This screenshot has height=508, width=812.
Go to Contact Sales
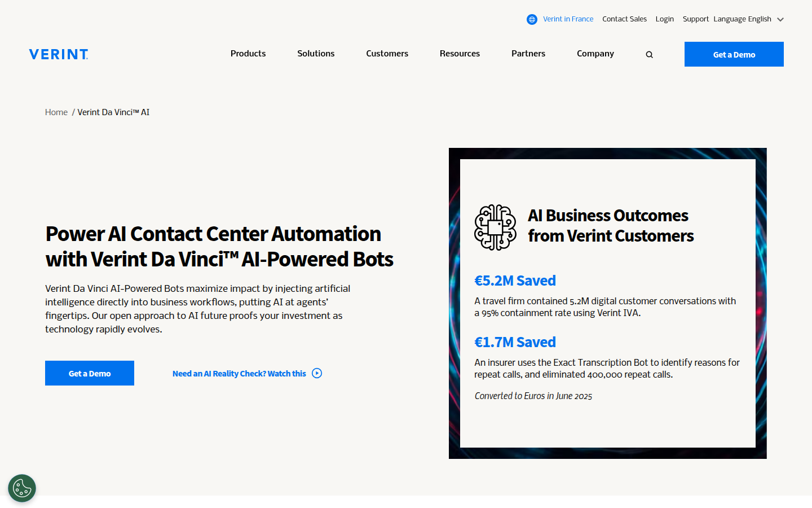point(624,19)
